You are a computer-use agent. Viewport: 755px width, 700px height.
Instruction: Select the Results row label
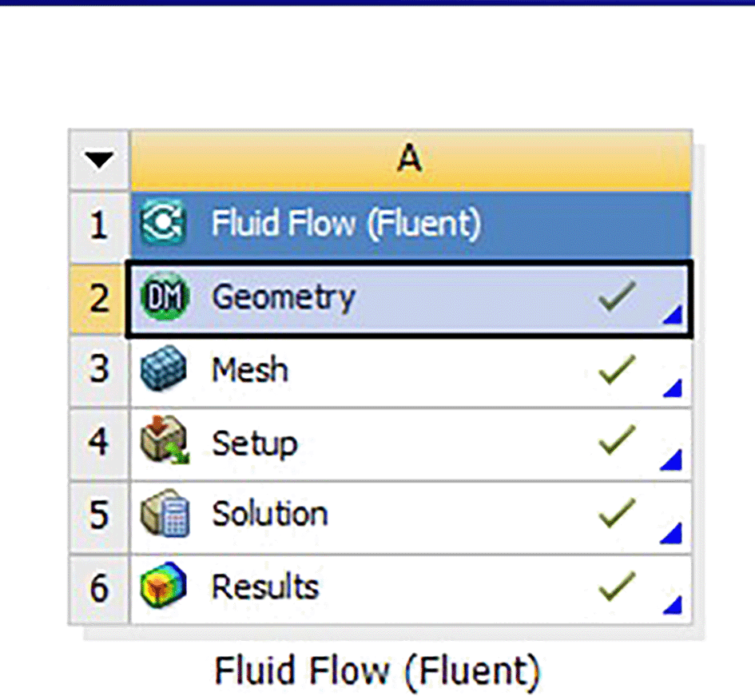[265, 587]
